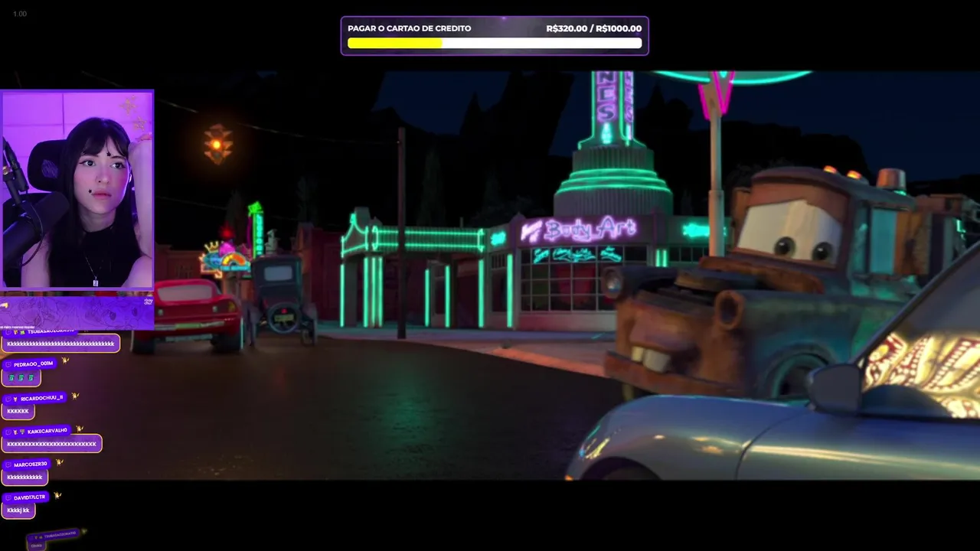This screenshot has width=980, height=551.
Task: Click the Pikachu sticker beside MARCOSZR30
Action: [59, 461]
